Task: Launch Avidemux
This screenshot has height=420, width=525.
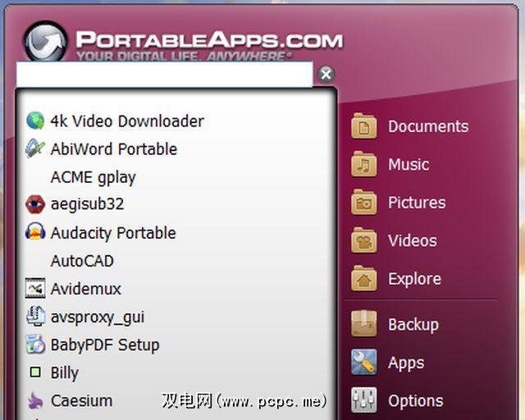Action: click(85, 289)
